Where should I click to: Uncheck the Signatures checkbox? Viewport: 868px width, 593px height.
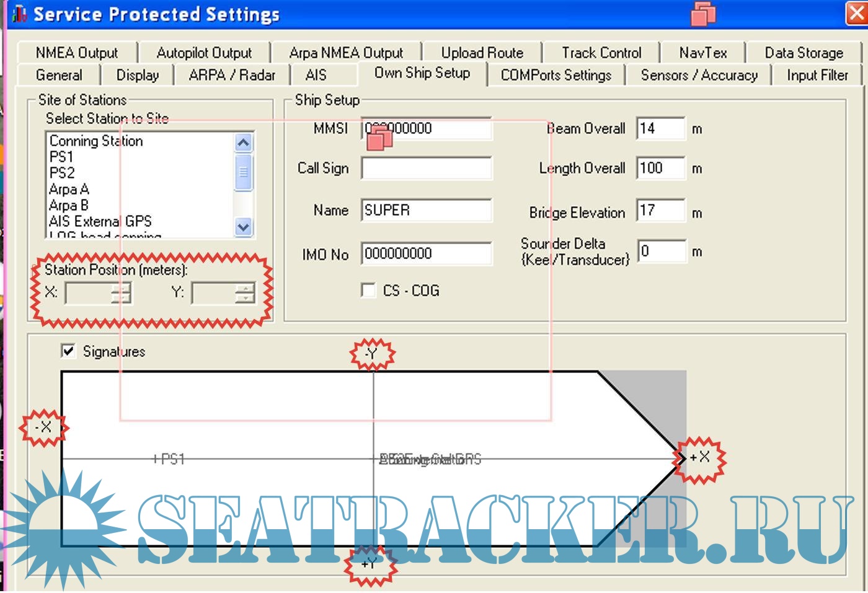tap(68, 351)
